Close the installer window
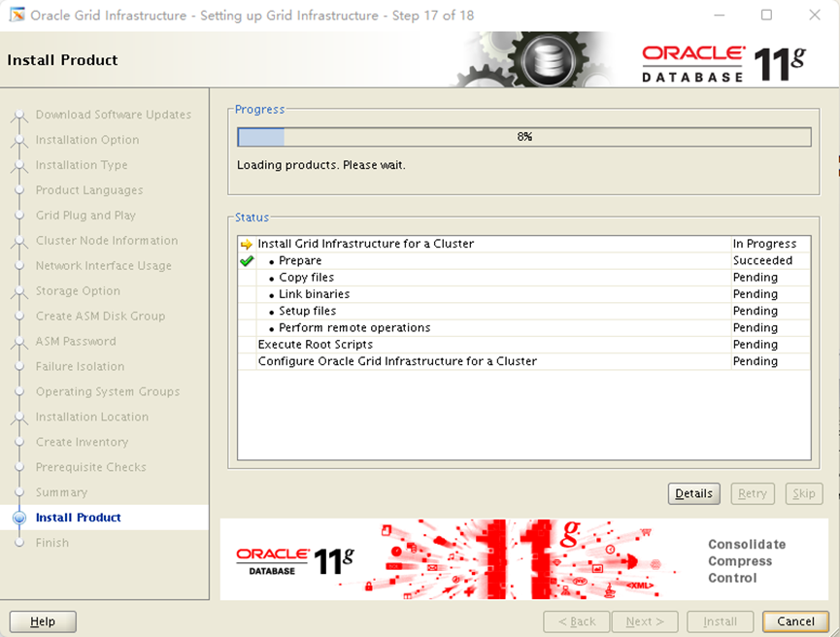The image size is (840, 637). pos(815,15)
